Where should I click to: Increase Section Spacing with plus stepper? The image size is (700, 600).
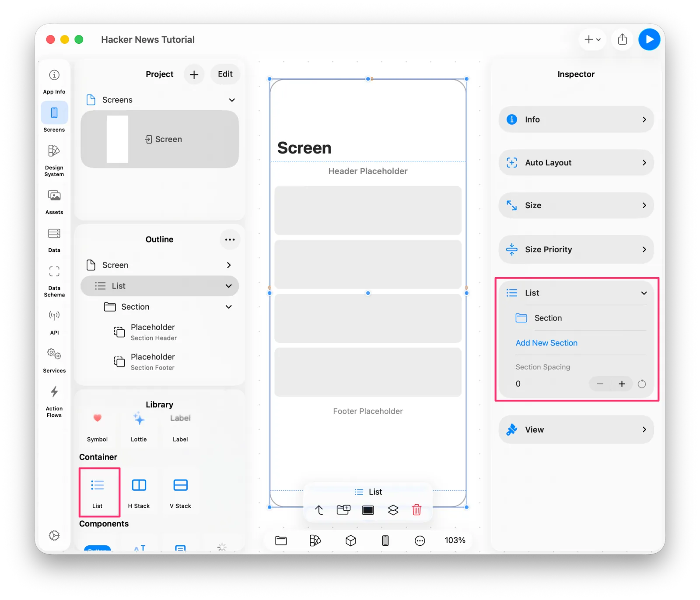[x=622, y=384]
